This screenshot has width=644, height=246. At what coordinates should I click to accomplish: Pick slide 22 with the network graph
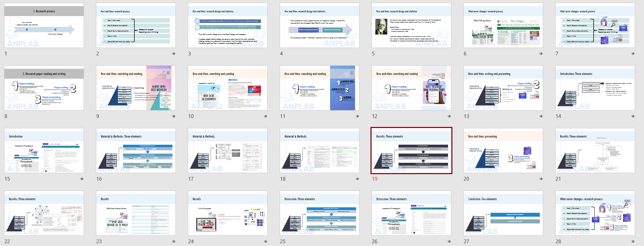click(44, 213)
